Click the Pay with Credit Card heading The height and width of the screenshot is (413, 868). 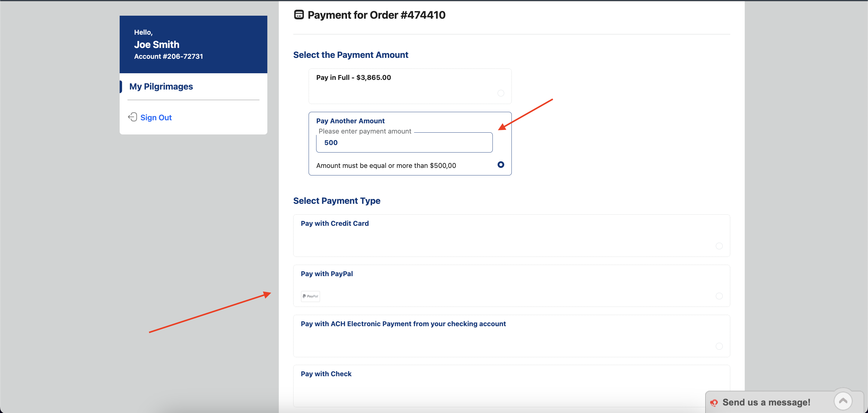coord(334,223)
